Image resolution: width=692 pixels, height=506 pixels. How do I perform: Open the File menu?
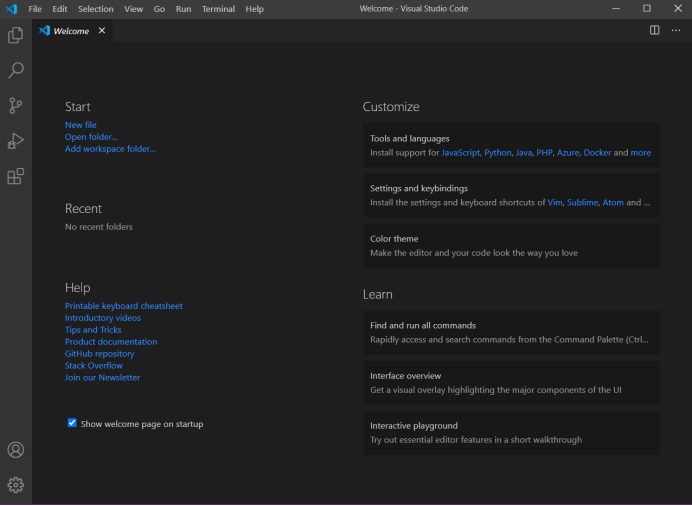point(35,9)
